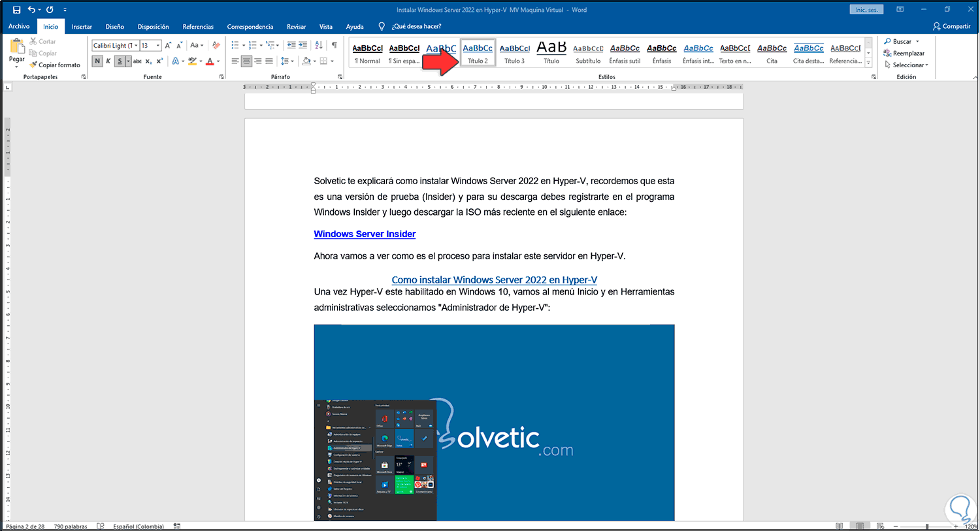The height and width of the screenshot is (531, 980).
Task: Toggle center paragraph alignment
Action: [x=247, y=61]
